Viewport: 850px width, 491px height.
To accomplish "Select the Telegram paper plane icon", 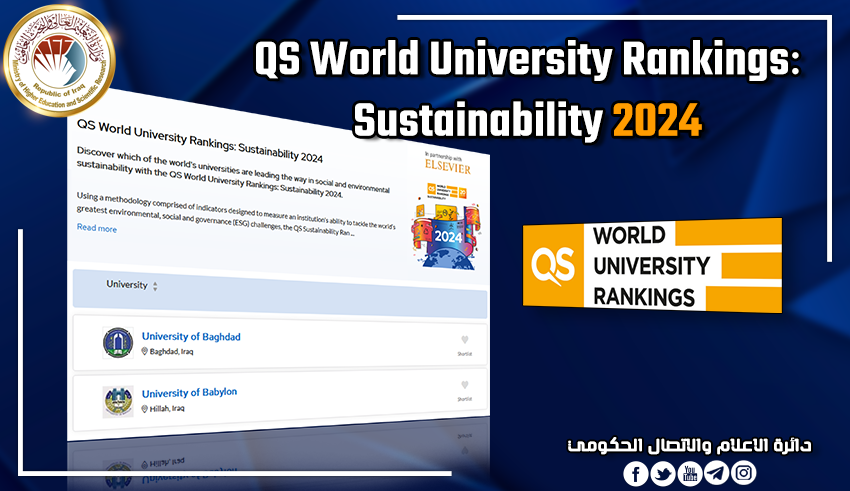I will point(716,473).
